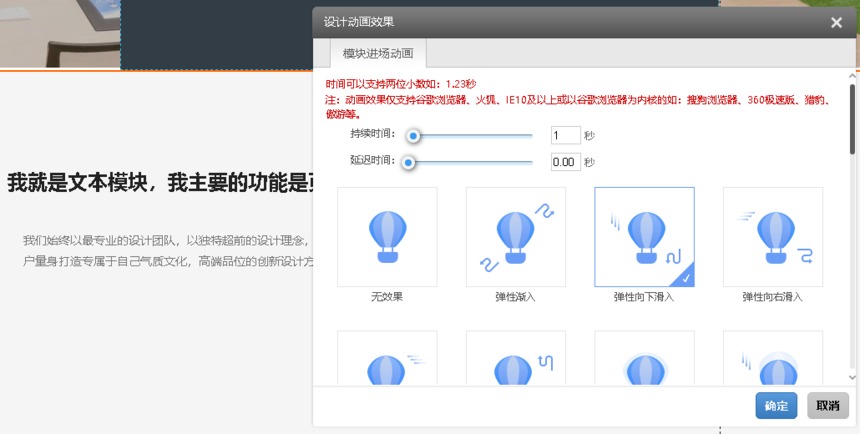Click the 持续时间 seconds input field
Image resolution: width=860 pixels, height=434 pixels.
(x=565, y=135)
